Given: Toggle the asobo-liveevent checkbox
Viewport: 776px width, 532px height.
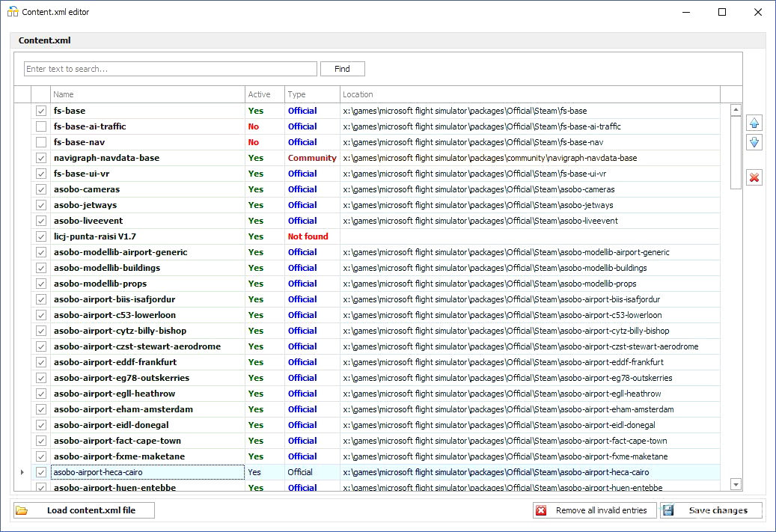Looking at the screenshot, I should coord(41,221).
